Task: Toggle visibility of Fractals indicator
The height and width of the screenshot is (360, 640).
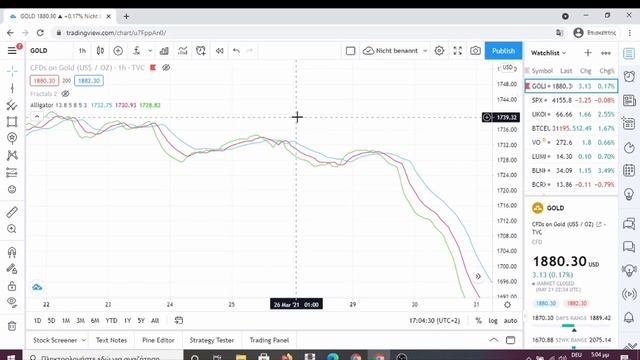Action: (x=65, y=94)
